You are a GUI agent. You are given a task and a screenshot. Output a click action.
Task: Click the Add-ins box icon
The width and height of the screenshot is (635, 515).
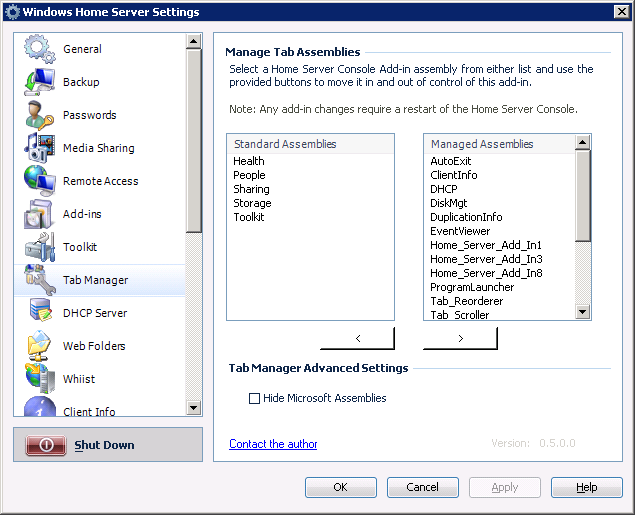(39, 214)
